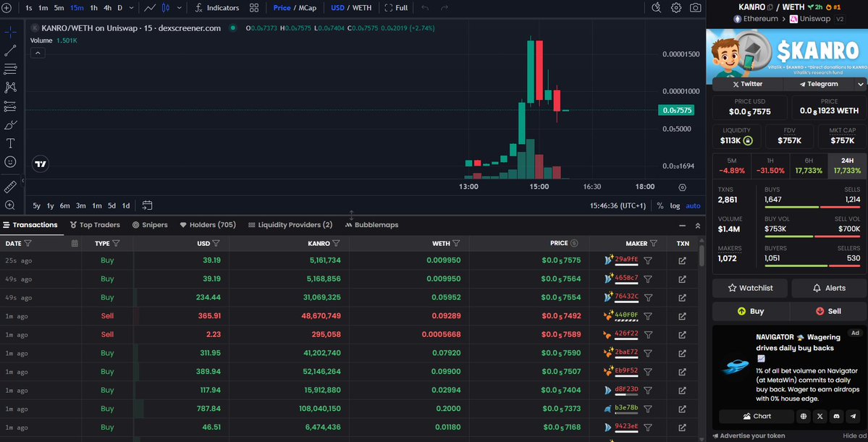
Task: Switch chart denomination to WETH
Action: (x=362, y=8)
